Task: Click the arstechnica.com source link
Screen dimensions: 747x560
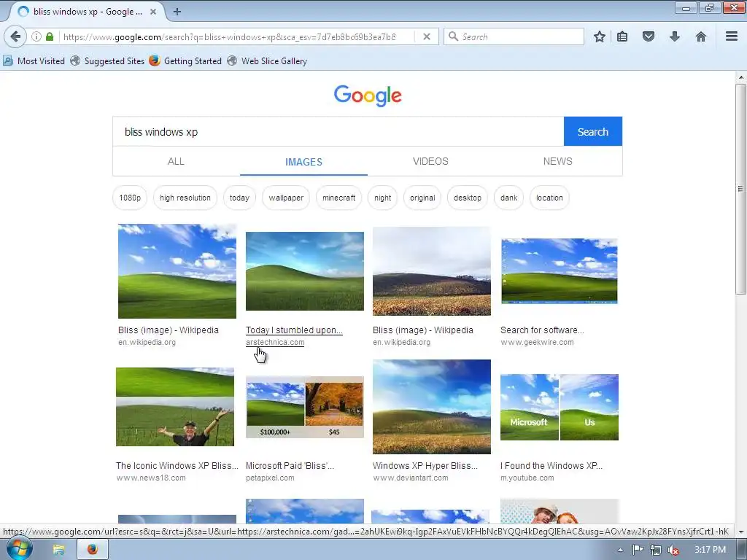Action: tap(275, 342)
